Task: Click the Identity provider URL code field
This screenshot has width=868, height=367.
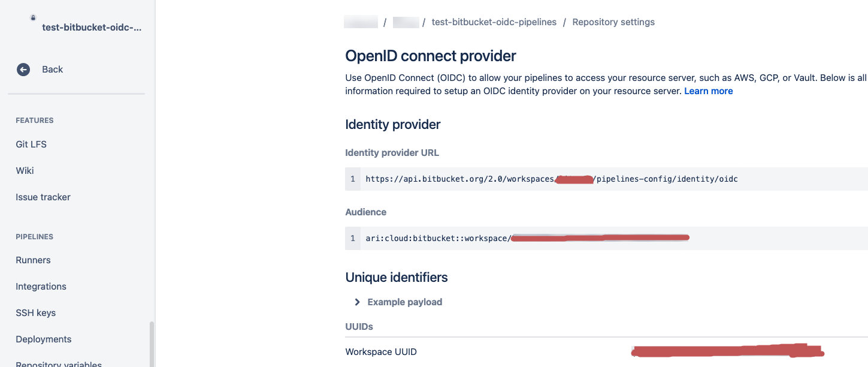Action: (606, 179)
